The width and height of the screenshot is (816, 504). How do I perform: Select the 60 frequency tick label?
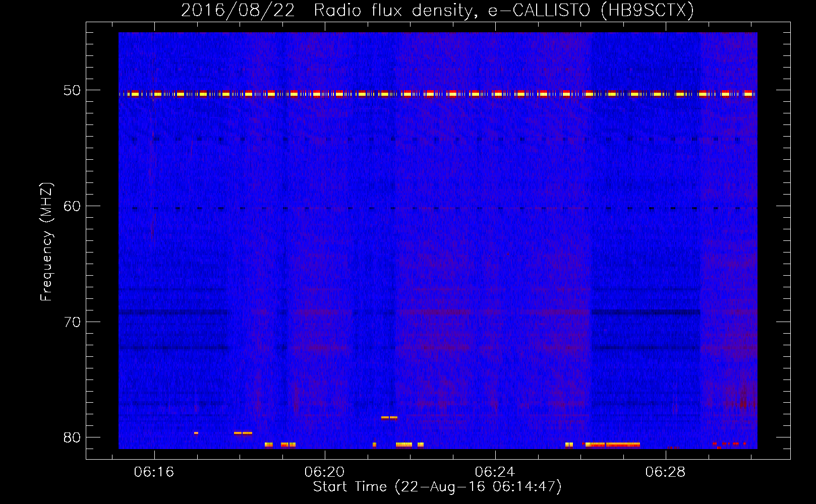pyautogui.click(x=72, y=206)
